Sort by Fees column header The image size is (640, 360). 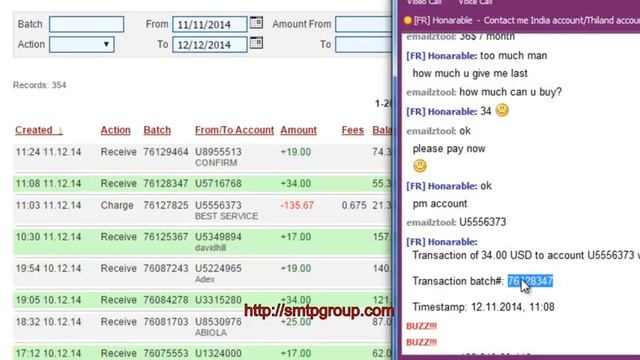(353, 130)
